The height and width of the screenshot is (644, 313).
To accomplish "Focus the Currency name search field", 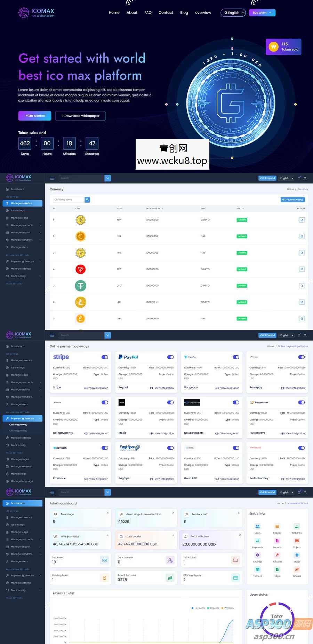I will tap(69, 200).
